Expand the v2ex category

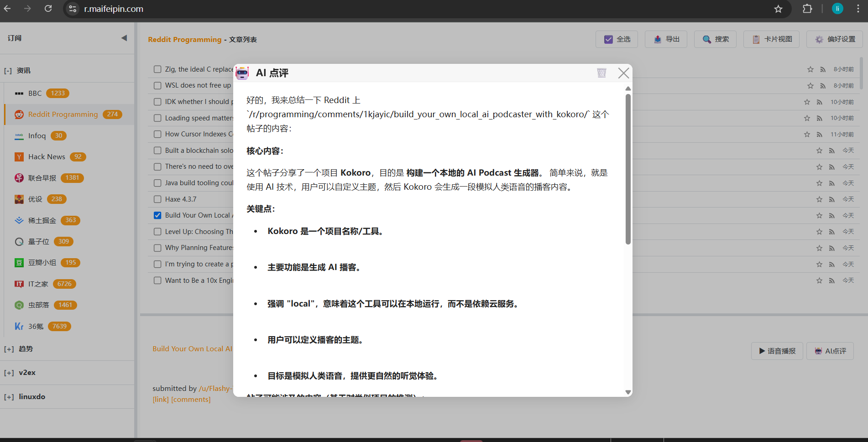click(9, 373)
